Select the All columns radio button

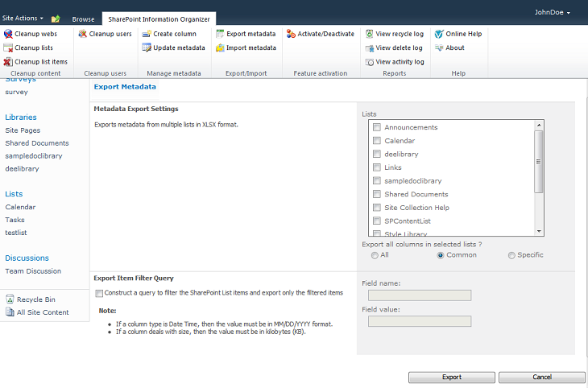point(375,255)
